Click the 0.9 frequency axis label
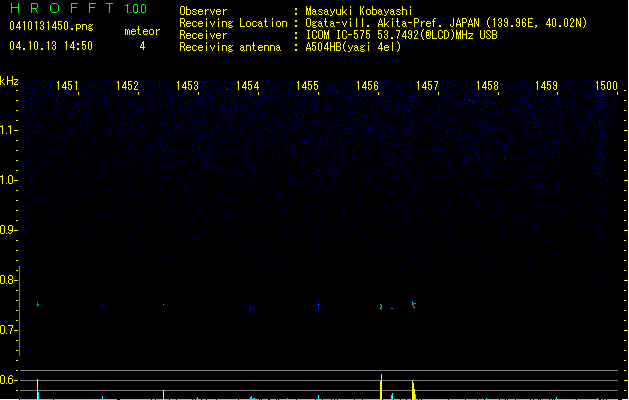629x400 pixels. (x=8, y=230)
